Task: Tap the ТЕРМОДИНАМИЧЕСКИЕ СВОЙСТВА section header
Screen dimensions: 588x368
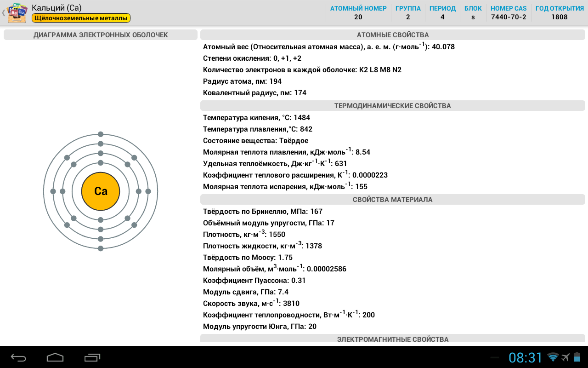Action: [x=393, y=106]
